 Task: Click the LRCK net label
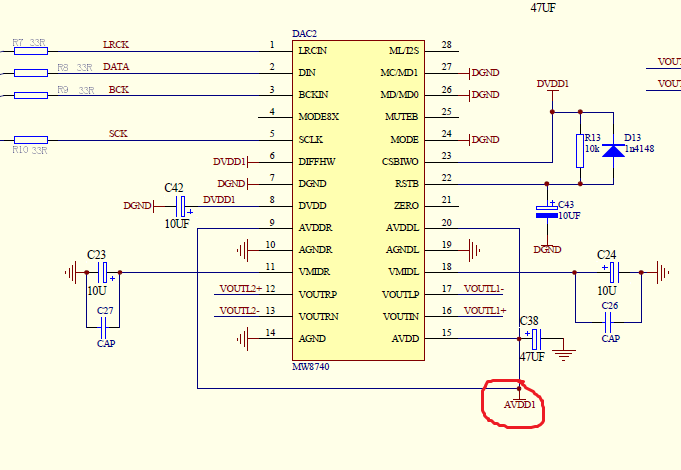pos(116,45)
